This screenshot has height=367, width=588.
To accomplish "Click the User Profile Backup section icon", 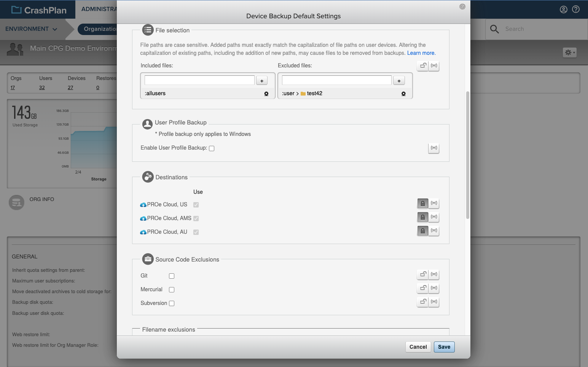I will (x=147, y=124).
